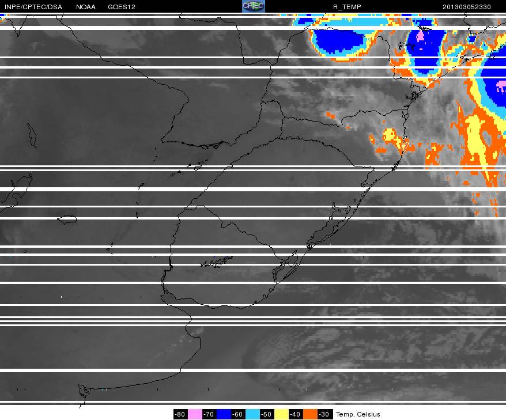Click the orange legend swatch after -40
This screenshot has width=506, height=420.
point(311,414)
